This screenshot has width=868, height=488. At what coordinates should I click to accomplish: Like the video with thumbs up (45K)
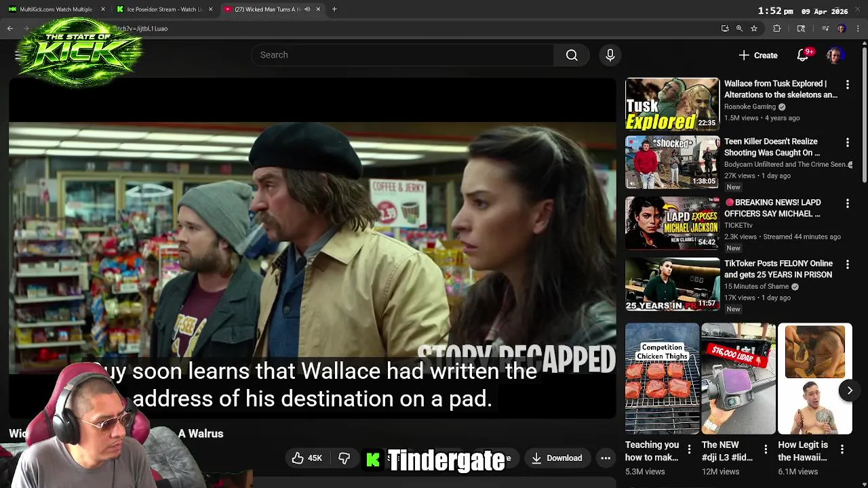[x=307, y=458]
